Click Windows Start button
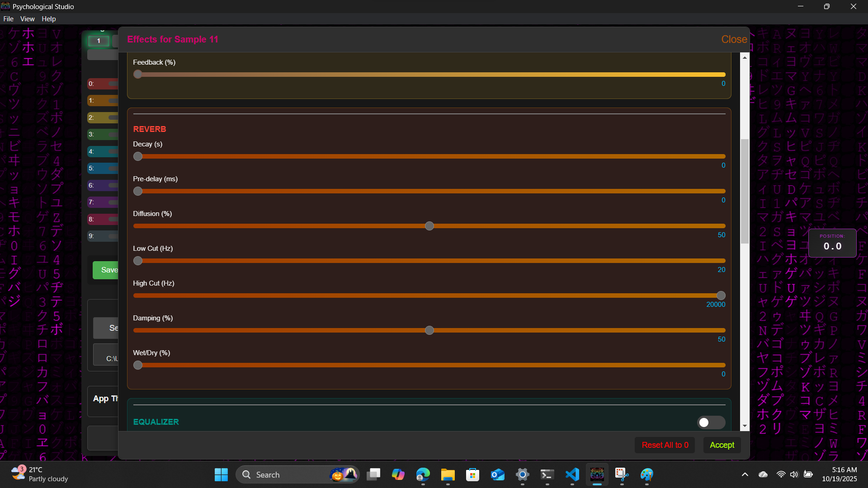Image resolution: width=868 pixels, height=488 pixels. pyautogui.click(x=221, y=474)
